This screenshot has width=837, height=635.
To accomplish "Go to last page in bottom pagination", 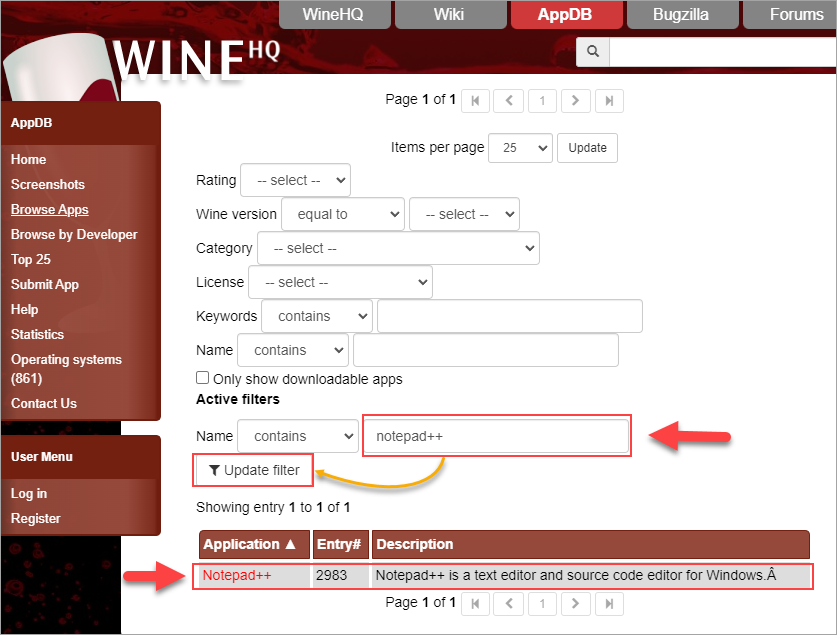I will (x=609, y=604).
